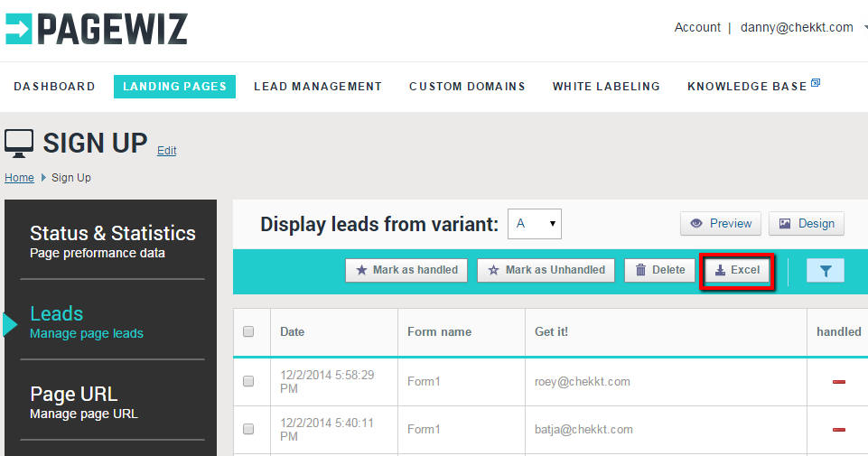Expand the danny@chekkt.com account menu

click(x=803, y=27)
